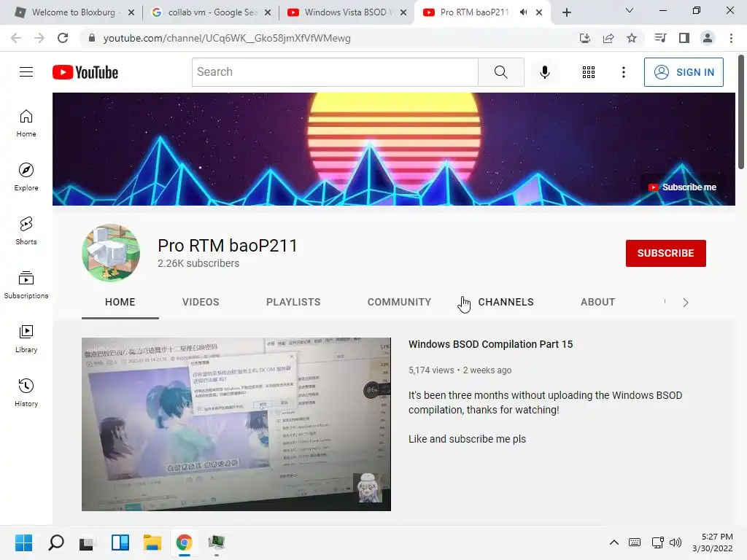The image size is (747, 560).
Task: Select the CHANNELS channel tab
Action: (x=506, y=303)
